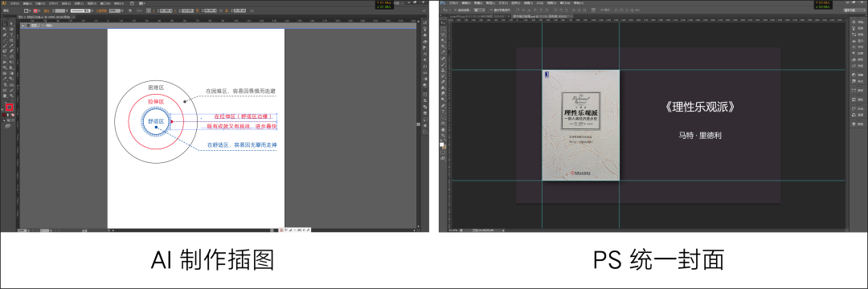Select the Eraser tool in Photoshop
868x289 pixels.
point(443,82)
